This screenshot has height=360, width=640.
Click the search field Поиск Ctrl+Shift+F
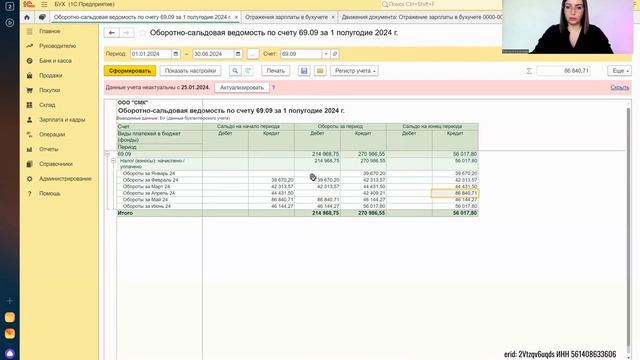(x=441, y=4)
